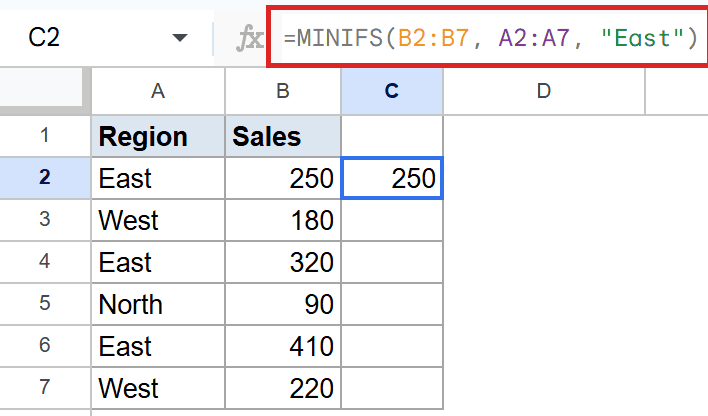Select row 2 header

(x=45, y=178)
